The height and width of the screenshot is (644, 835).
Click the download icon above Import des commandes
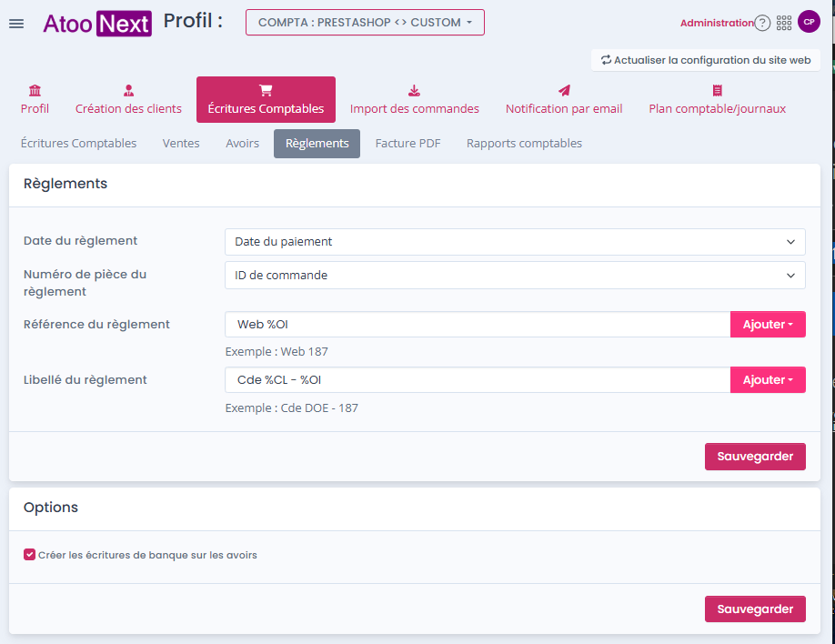click(414, 90)
